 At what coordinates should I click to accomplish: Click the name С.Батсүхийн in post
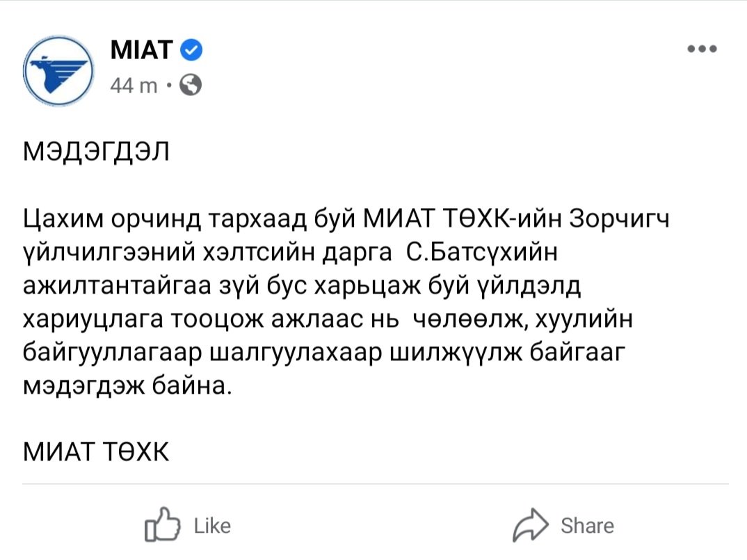(481, 253)
